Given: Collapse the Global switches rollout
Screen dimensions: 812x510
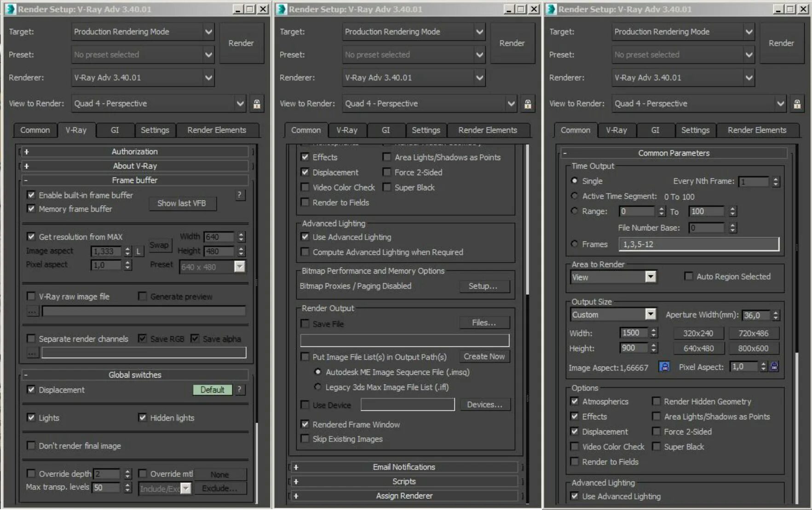Looking at the screenshot, I should point(135,375).
